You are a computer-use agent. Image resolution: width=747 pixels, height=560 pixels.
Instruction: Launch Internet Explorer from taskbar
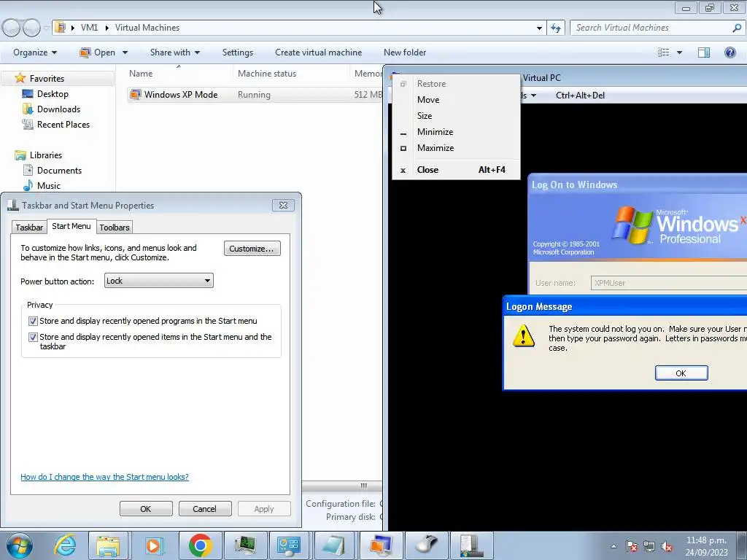65,545
